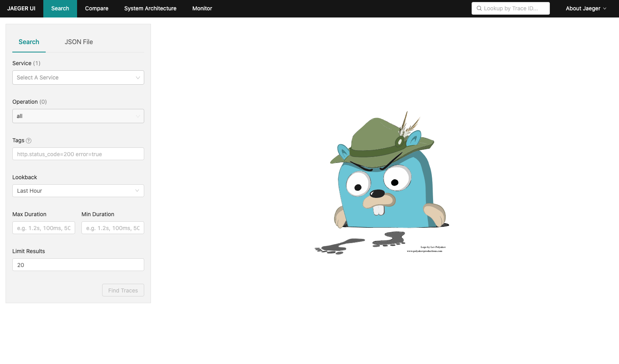Click the Operation dropdown arrow icon
Viewport: 619px width, 364px height.
click(138, 116)
